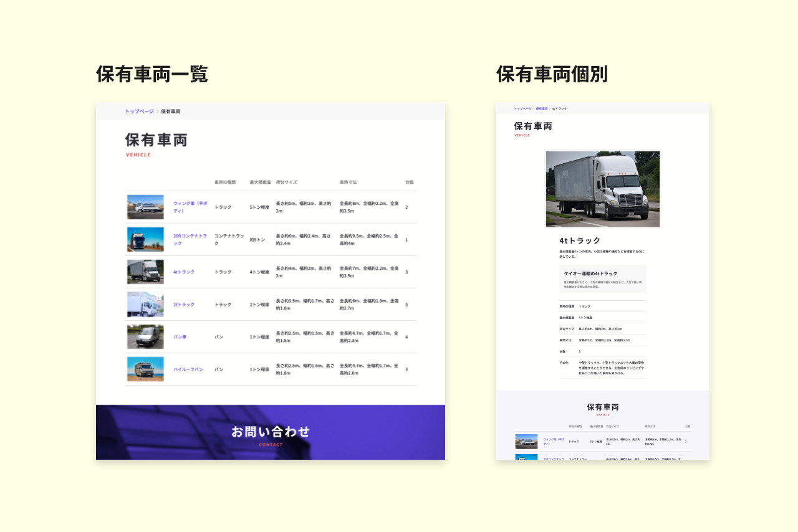This screenshot has width=798, height=532.
Task: Click 4トン程度 capacity cell in list page
Action: pos(259,272)
